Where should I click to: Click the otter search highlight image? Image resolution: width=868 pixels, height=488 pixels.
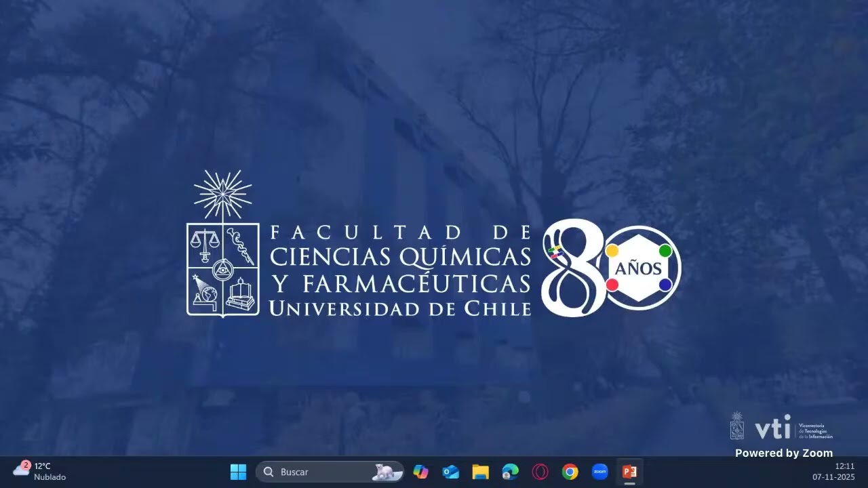tap(387, 472)
